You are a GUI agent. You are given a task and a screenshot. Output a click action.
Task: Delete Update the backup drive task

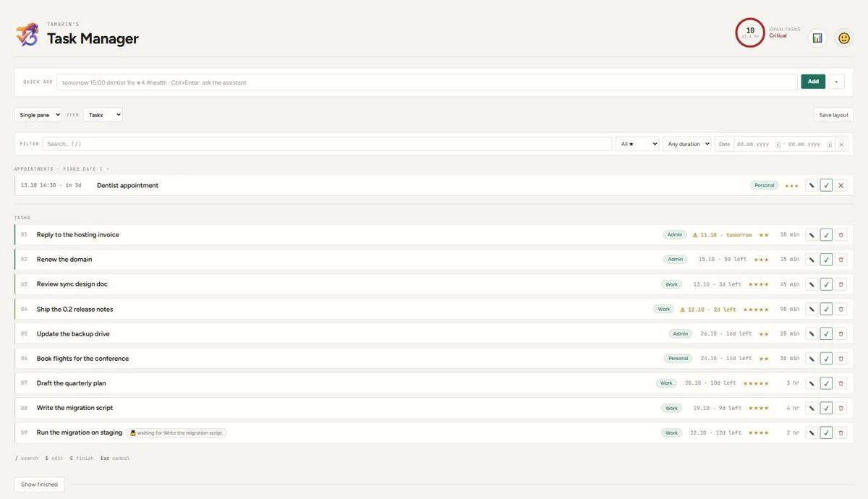coord(841,334)
